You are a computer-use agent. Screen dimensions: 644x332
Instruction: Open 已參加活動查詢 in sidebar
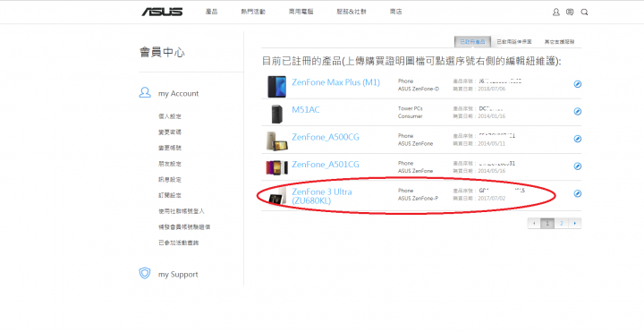pos(178,243)
